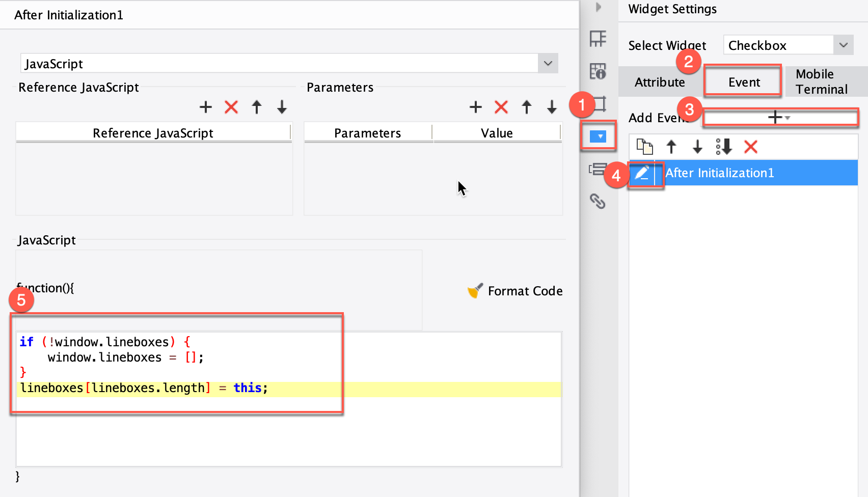
Task: Select the After Initialization1 event entry
Action: tap(719, 173)
